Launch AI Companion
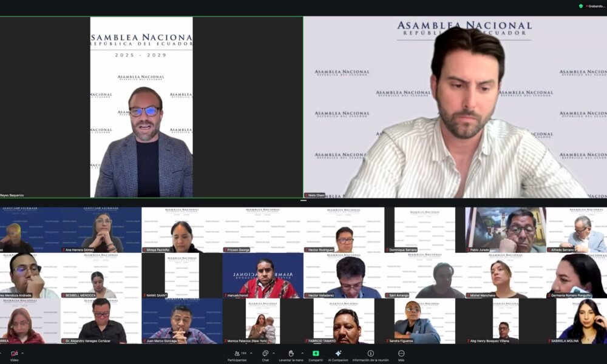 338,354
